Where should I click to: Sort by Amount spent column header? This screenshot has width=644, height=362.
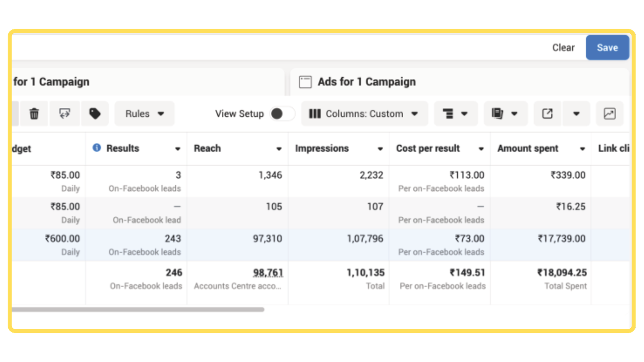528,148
